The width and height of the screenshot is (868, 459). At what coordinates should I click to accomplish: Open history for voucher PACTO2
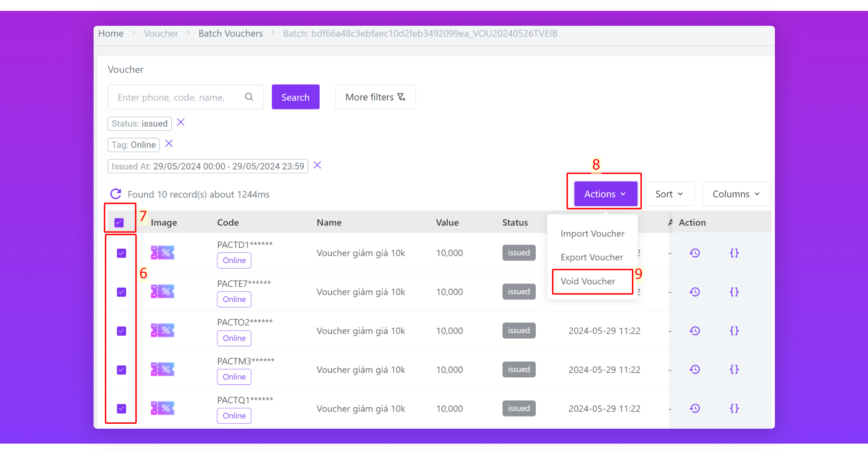coord(694,331)
